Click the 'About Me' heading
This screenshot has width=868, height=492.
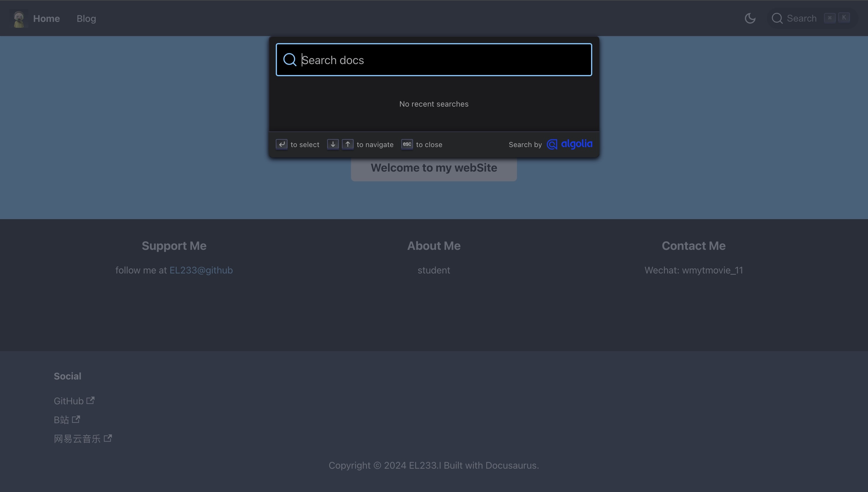click(434, 246)
